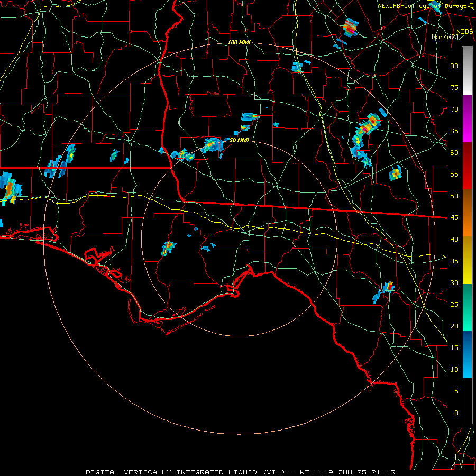Click the "NIDS" label above legend

tap(464, 32)
